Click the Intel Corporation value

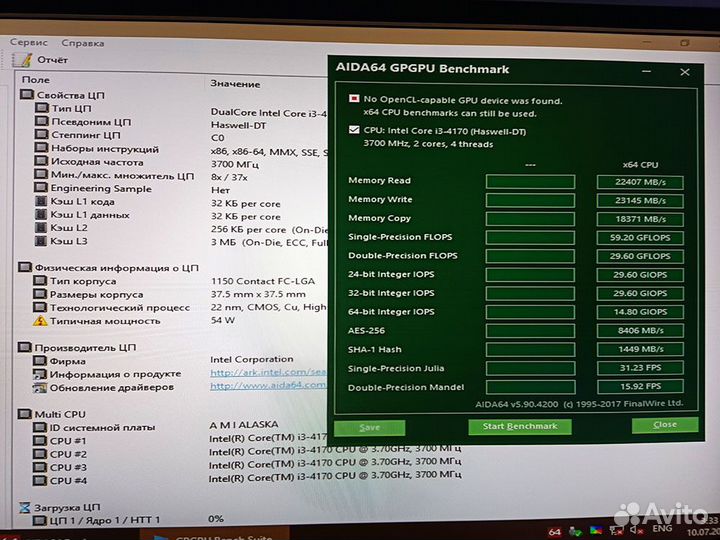click(x=252, y=359)
